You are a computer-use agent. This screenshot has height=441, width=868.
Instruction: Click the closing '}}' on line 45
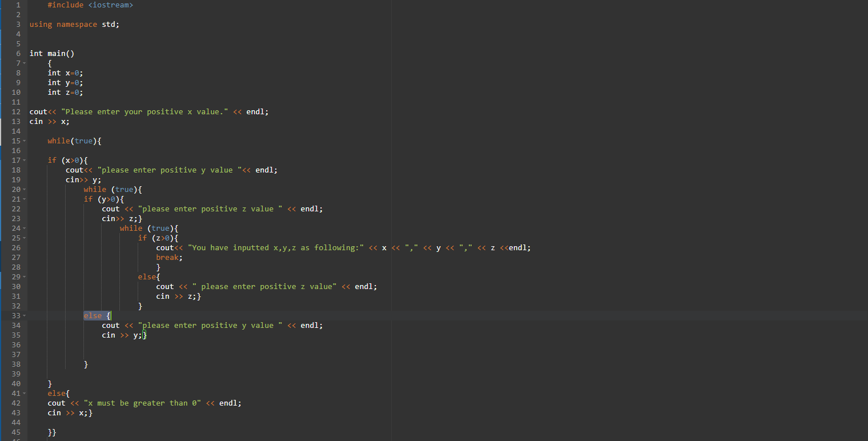click(x=52, y=432)
